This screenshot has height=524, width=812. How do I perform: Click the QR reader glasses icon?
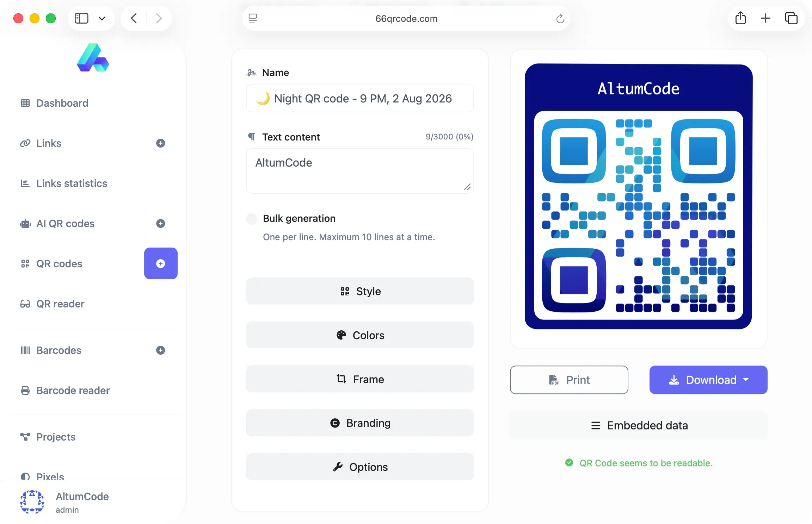25,304
